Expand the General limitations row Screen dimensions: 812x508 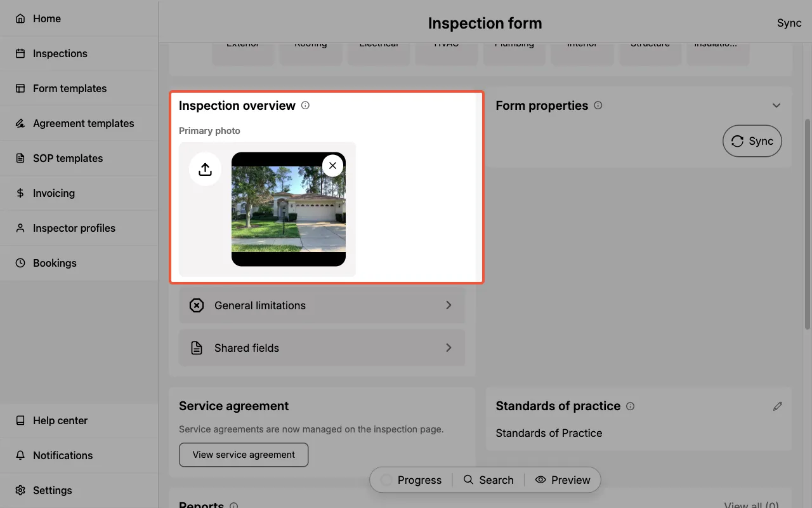(x=322, y=305)
